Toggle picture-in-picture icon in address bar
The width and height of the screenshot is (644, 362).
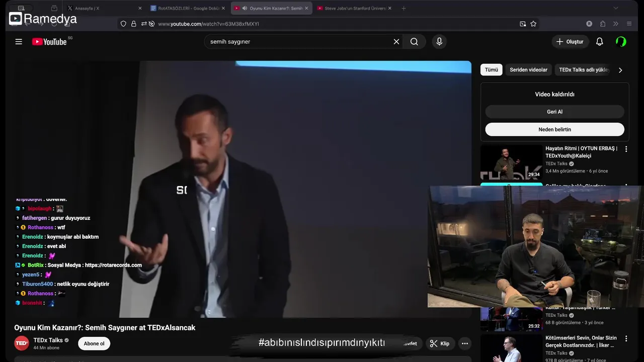523,24
